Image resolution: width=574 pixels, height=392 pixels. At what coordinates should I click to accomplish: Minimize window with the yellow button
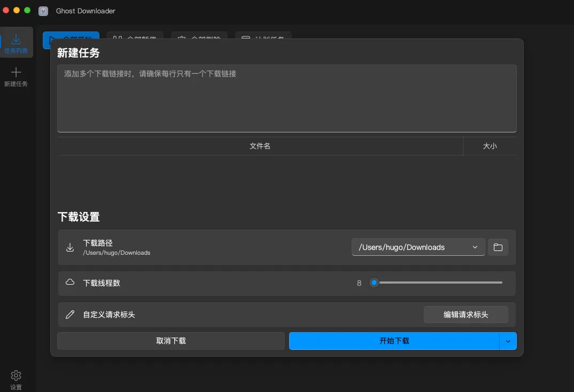[17, 10]
